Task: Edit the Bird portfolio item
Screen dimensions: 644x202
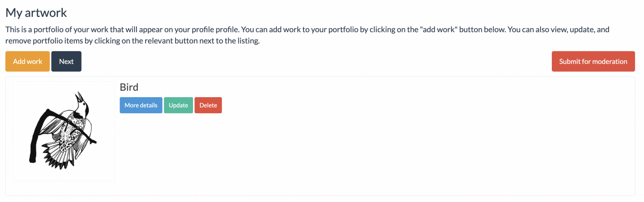Action: click(x=178, y=105)
